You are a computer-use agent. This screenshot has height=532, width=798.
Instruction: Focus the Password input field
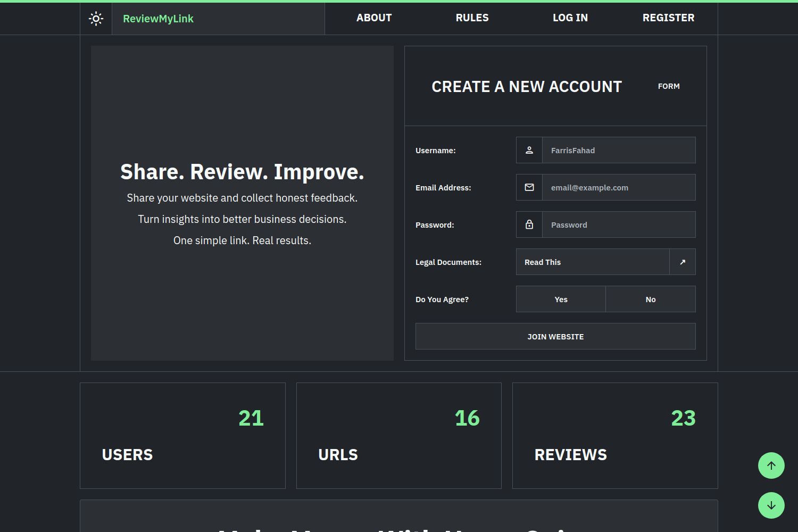pyautogui.click(x=619, y=225)
